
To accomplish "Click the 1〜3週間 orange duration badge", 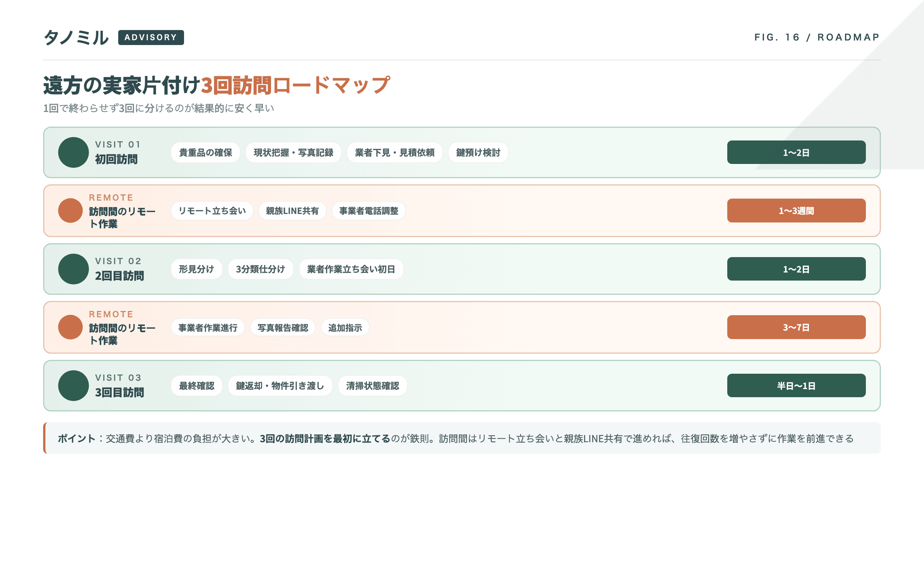I will pyautogui.click(x=796, y=211).
